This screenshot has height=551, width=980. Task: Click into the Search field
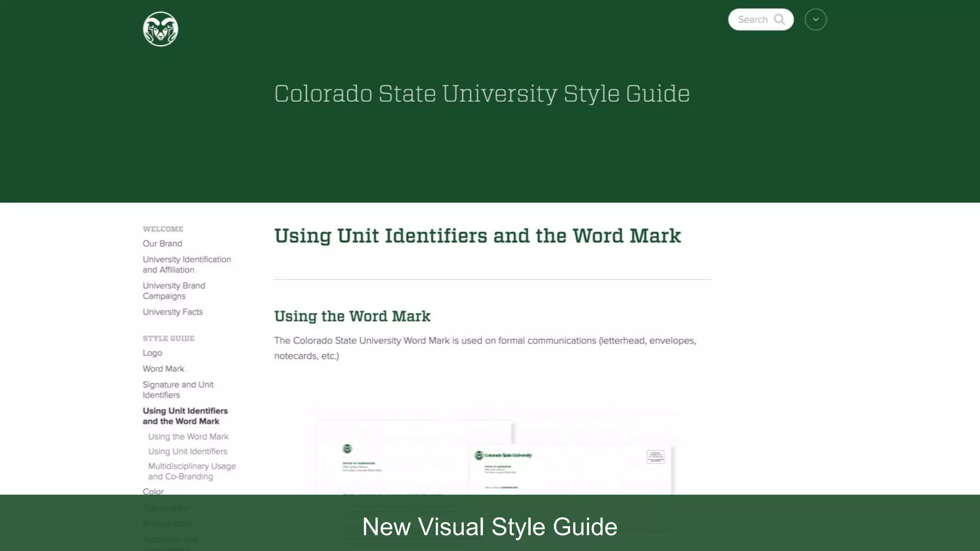click(x=761, y=20)
